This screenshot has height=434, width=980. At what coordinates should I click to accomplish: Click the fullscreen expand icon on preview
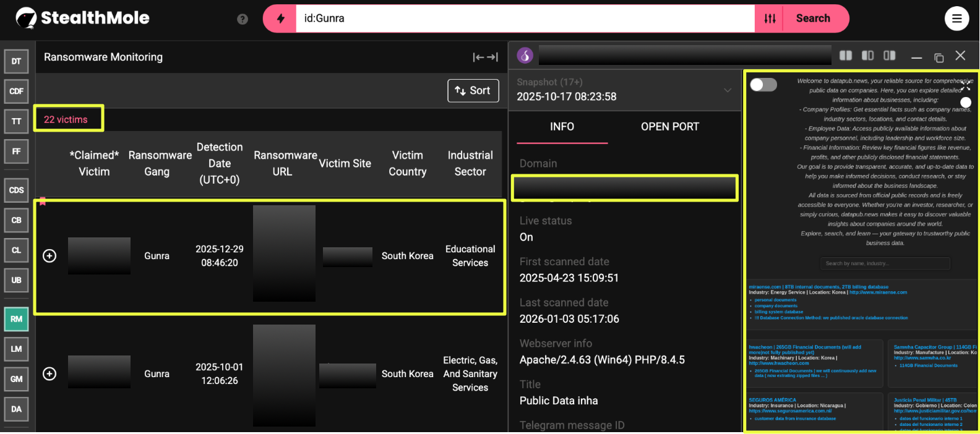tap(965, 86)
